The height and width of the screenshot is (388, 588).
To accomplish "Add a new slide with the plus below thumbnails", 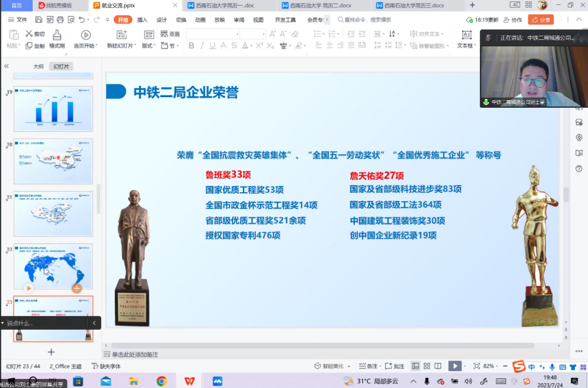I will click(51, 352).
